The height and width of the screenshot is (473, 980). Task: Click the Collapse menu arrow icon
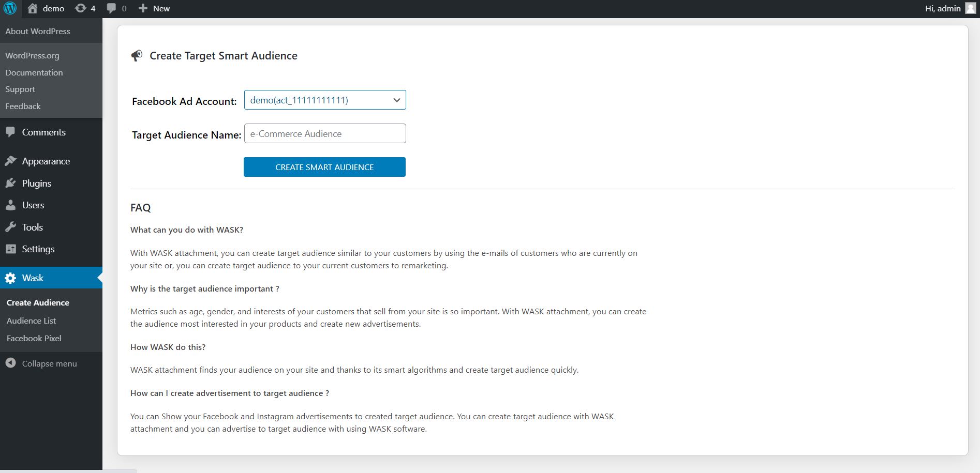(10, 363)
